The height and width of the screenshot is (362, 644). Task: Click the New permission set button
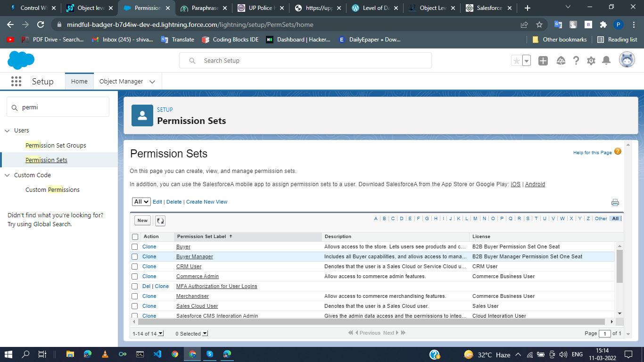coord(142,221)
